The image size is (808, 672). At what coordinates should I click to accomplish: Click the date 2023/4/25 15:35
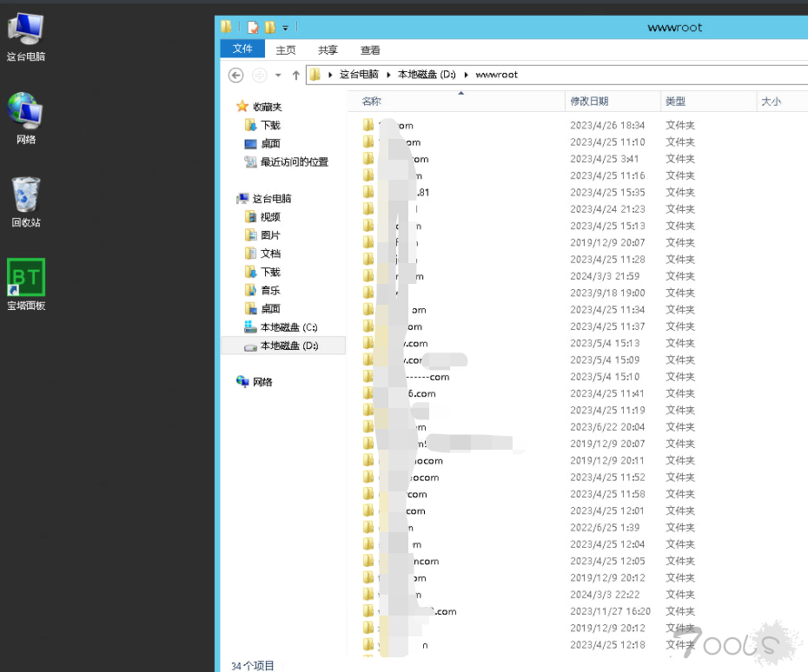point(607,192)
